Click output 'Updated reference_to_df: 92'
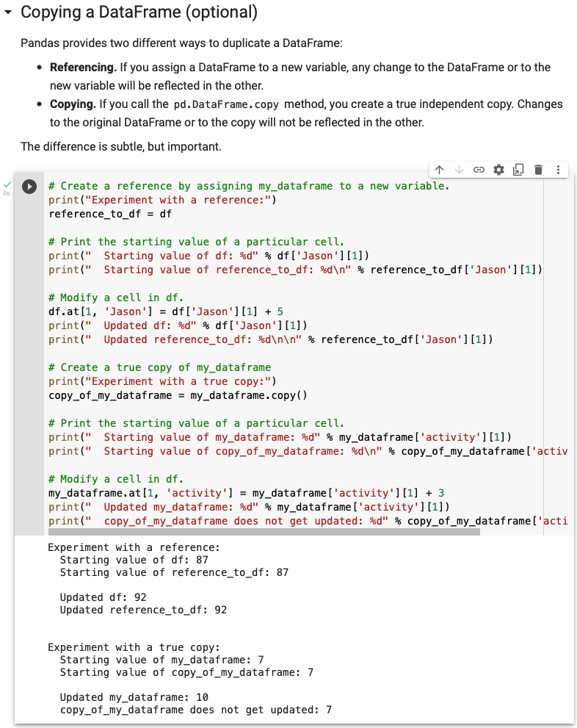Screen dimensions: 577x728 [x=143, y=610]
